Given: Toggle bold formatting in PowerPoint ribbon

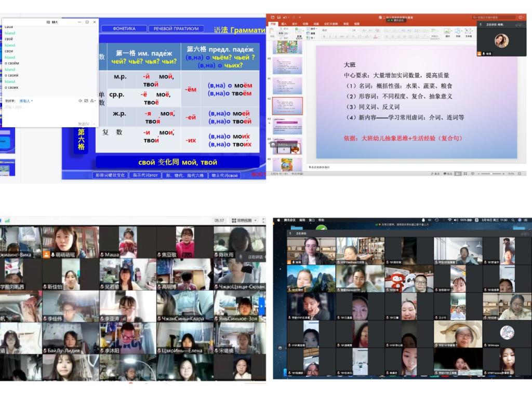Looking at the screenshot, I should tap(324, 37).
